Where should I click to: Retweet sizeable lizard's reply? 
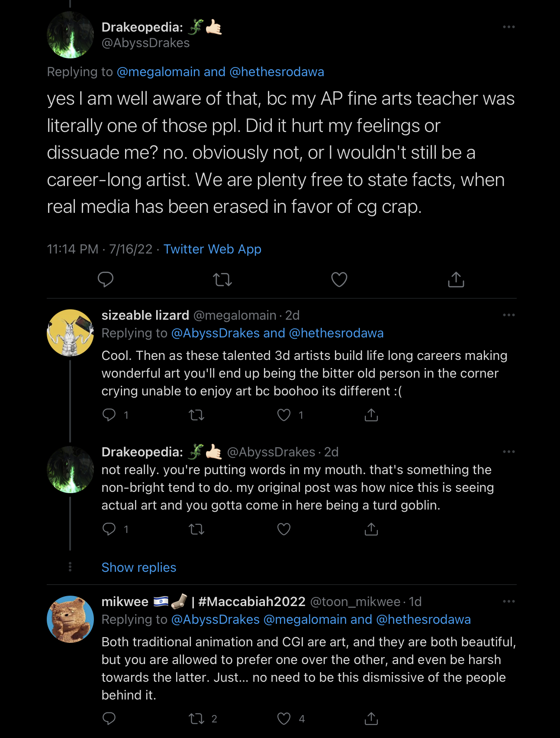pos(197,415)
